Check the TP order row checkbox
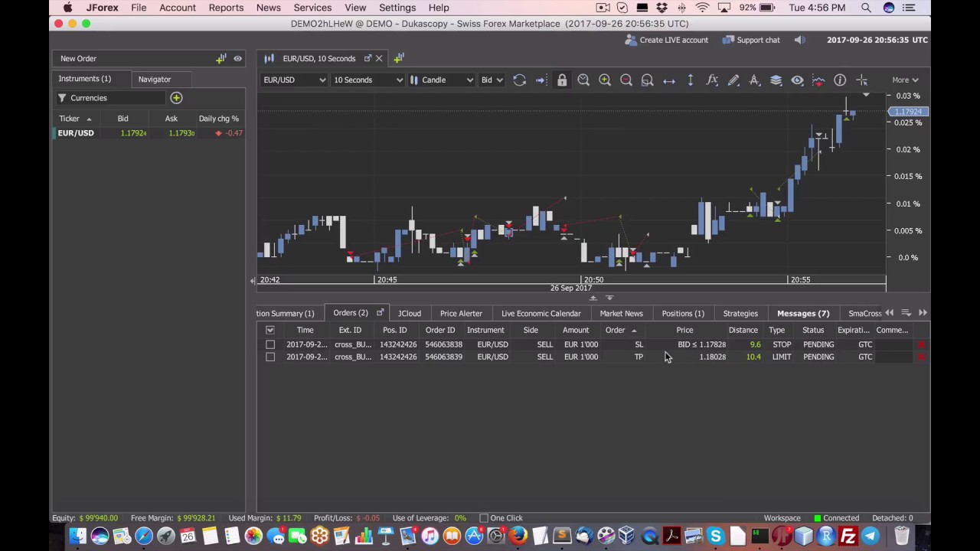The height and width of the screenshot is (551, 980). [270, 357]
